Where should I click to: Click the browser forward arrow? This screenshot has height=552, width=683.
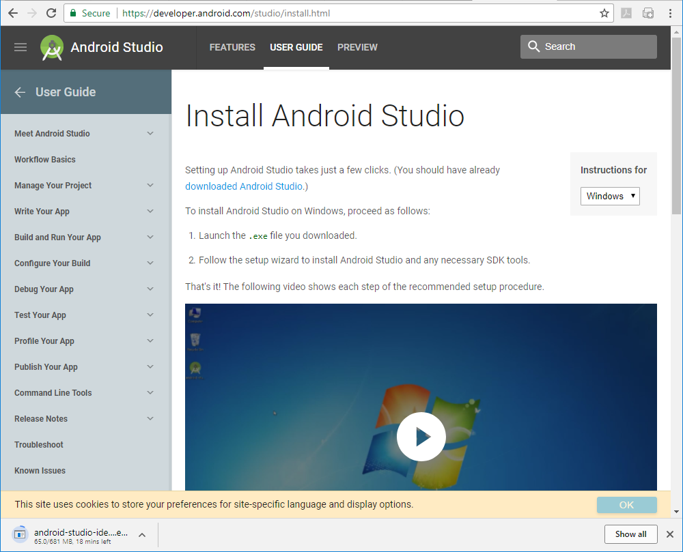pyautogui.click(x=32, y=13)
